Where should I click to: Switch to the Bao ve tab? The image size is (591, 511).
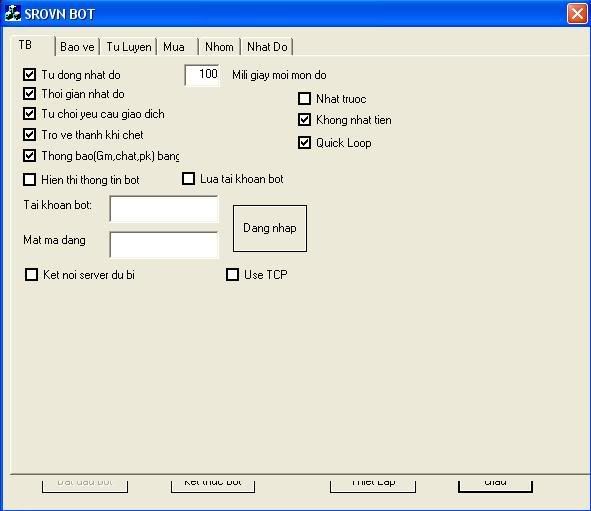pos(77,47)
